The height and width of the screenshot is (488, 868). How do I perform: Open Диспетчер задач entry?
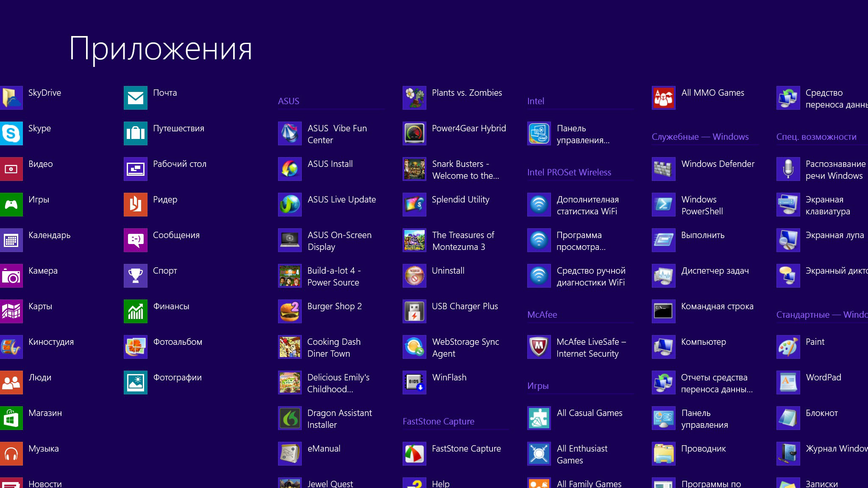click(x=715, y=271)
